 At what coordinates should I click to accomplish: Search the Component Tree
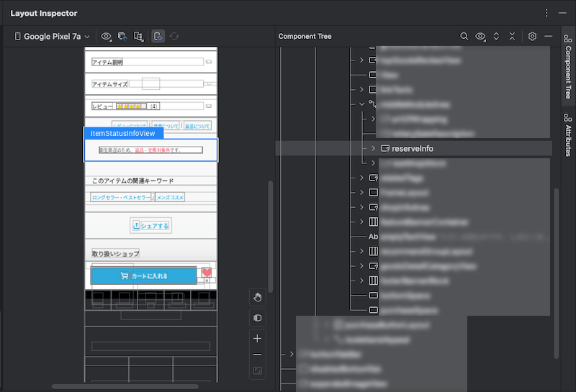coord(464,37)
